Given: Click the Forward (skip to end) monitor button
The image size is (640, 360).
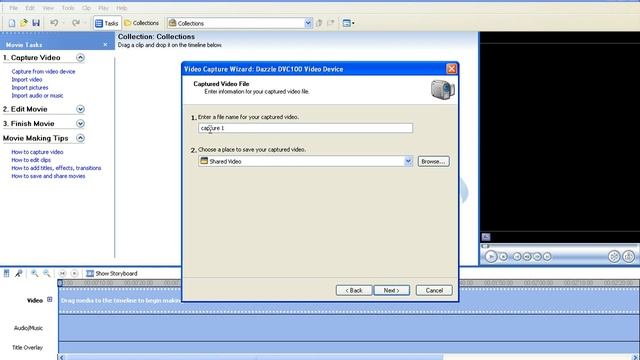Looking at the screenshot, I should 547,256.
